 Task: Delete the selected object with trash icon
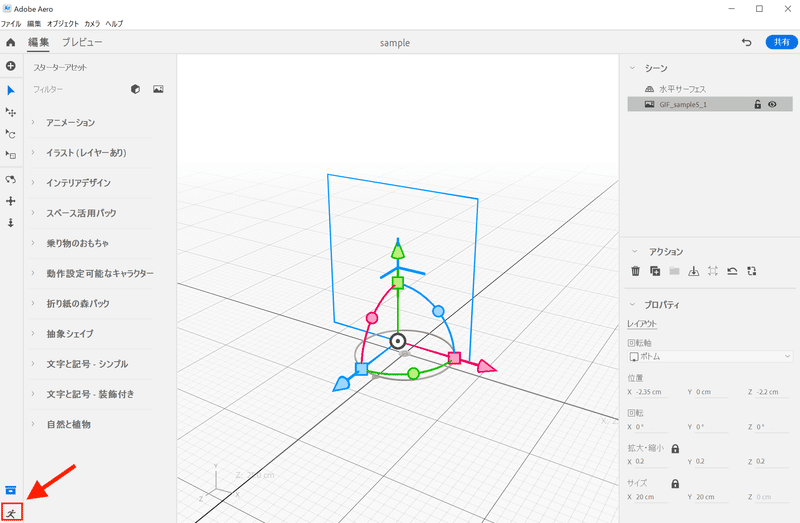(x=636, y=271)
